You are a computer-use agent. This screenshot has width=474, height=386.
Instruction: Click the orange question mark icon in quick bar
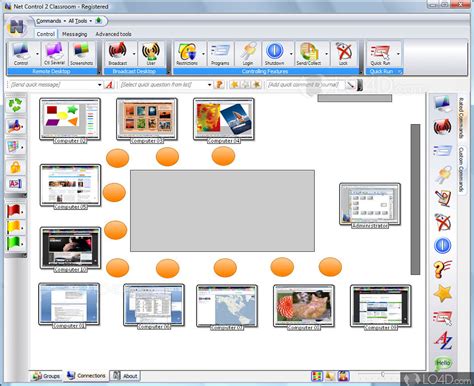(x=219, y=85)
